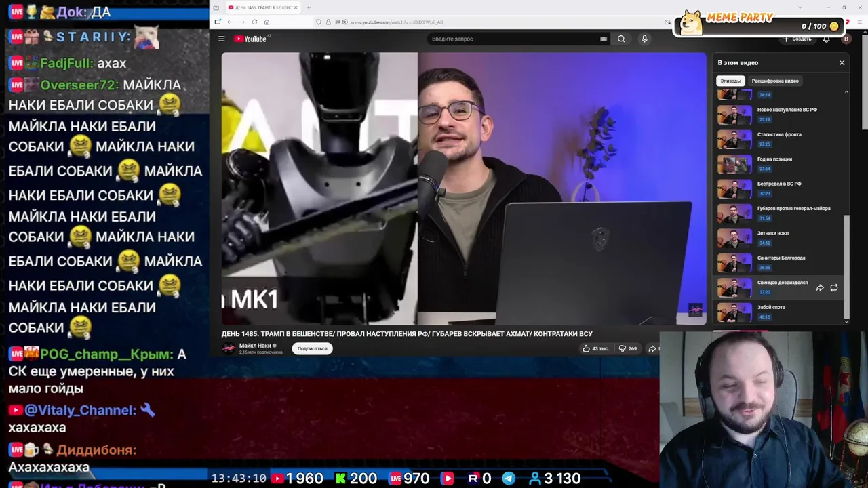Click the browser forward arrow
868x488 pixels.
point(242,22)
